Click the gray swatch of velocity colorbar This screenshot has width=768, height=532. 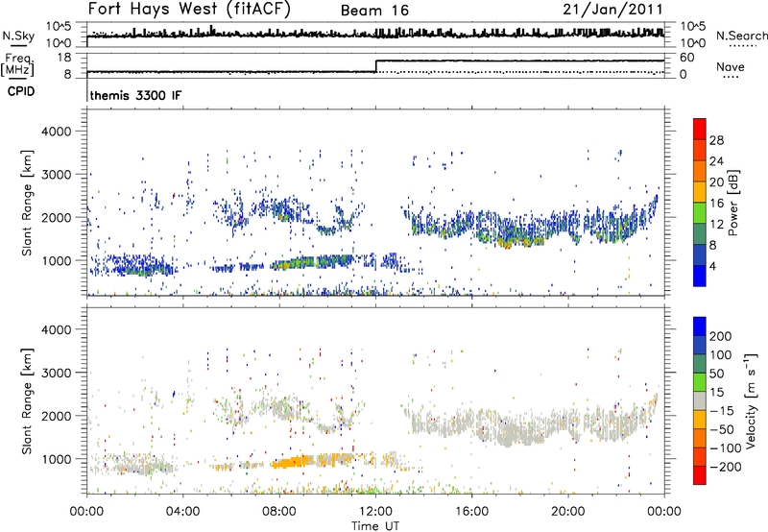point(700,401)
